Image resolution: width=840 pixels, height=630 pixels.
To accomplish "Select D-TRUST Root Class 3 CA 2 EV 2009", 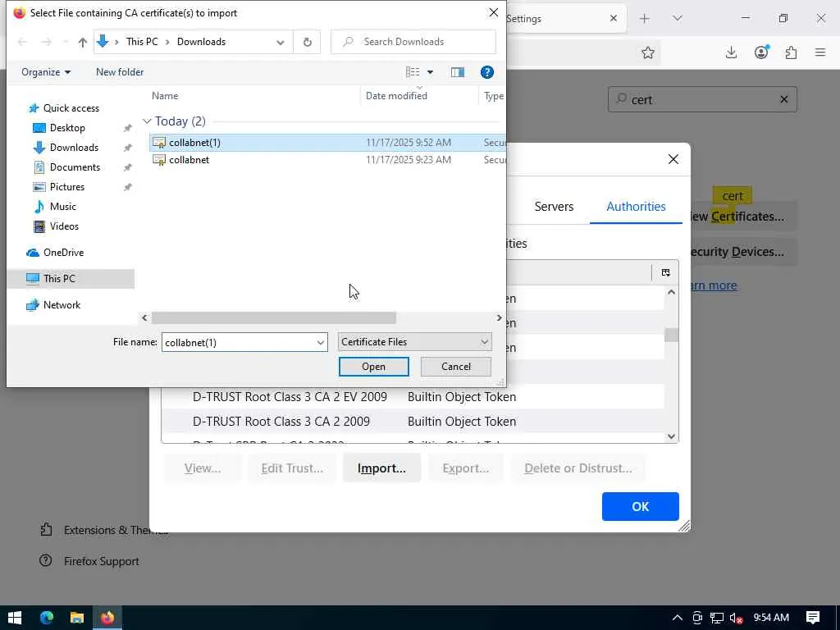I will [x=413, y=397].
